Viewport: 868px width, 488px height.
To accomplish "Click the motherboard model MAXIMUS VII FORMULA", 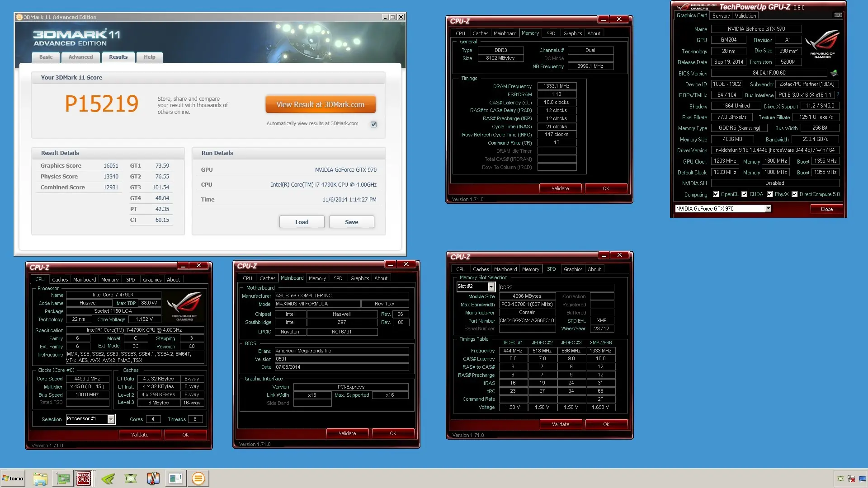I will click(x=317, y=304).
